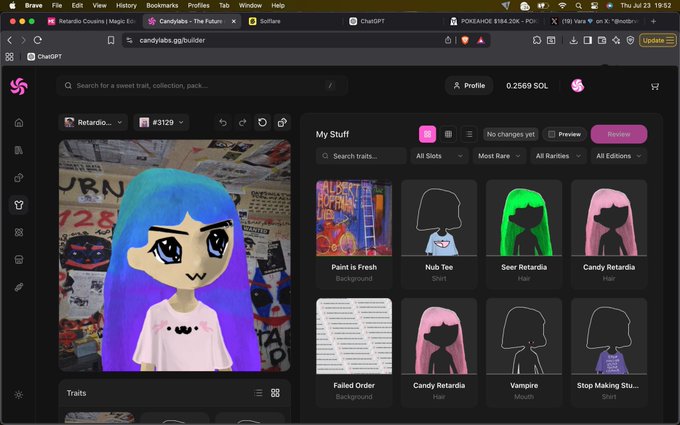
Task: Select the Stop Making Stu... shirt trait
Action: point(609,352)
